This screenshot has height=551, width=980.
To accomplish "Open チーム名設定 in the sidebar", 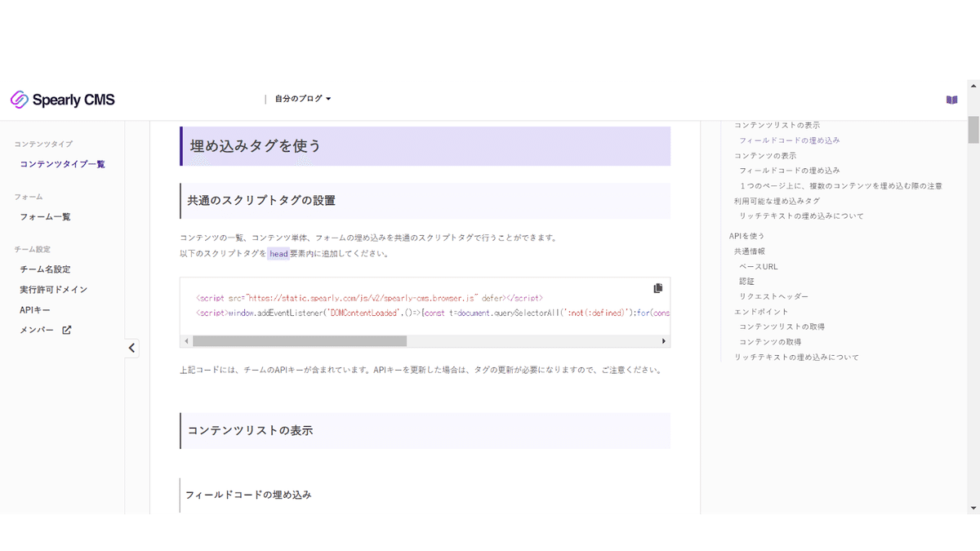I will coord(45,269).
